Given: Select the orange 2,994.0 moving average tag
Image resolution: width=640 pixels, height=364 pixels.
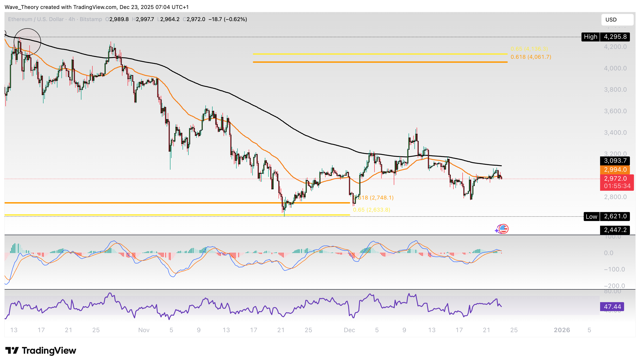Looking at the screenshot, I should click(615, 170).
